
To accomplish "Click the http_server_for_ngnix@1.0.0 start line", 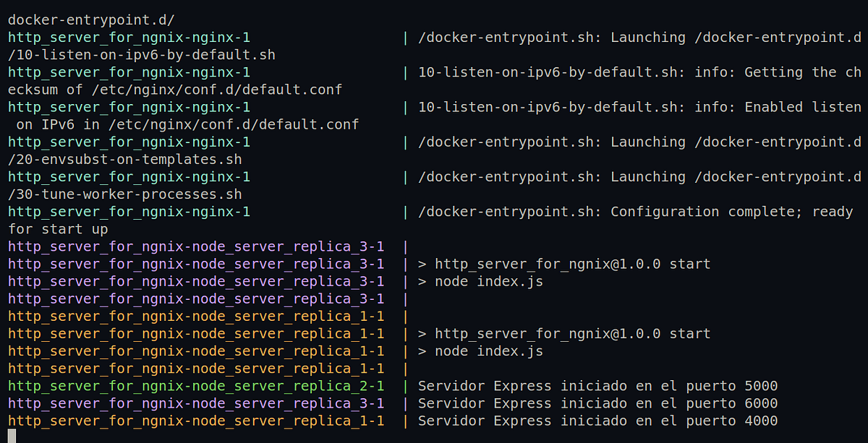I will click(571, 264).
